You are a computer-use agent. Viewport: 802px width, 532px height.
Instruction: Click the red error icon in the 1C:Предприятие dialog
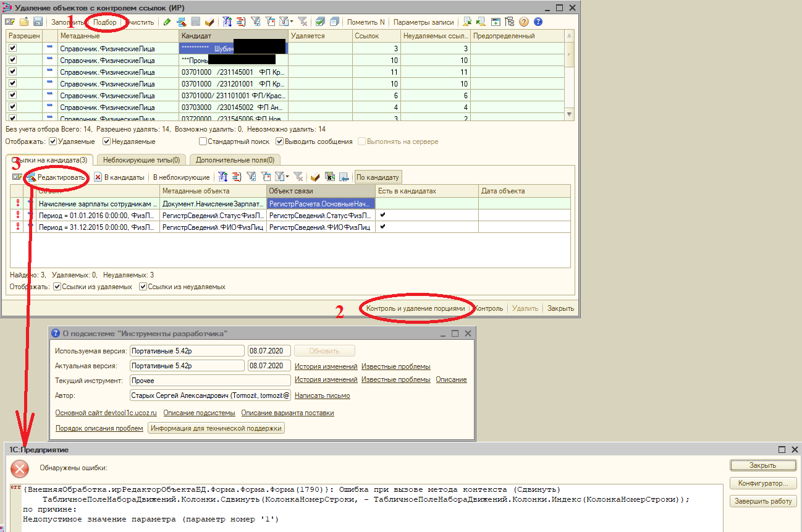(x=20, y=469)
